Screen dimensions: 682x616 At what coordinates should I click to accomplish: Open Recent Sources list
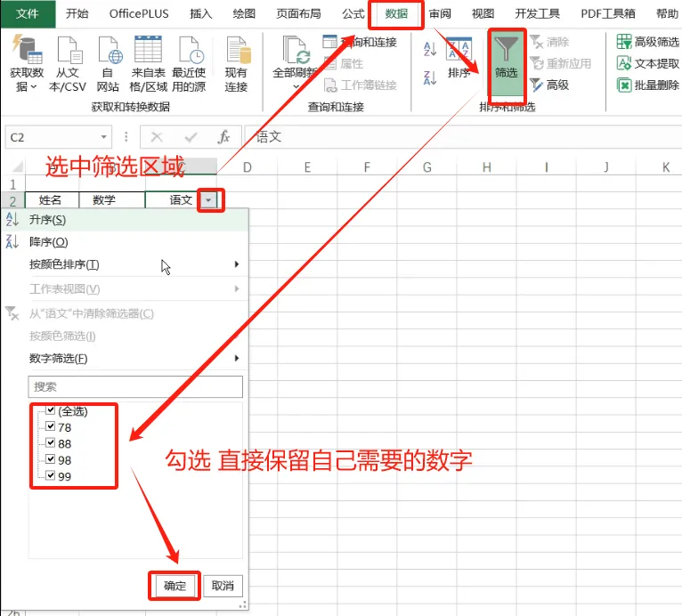189,64
